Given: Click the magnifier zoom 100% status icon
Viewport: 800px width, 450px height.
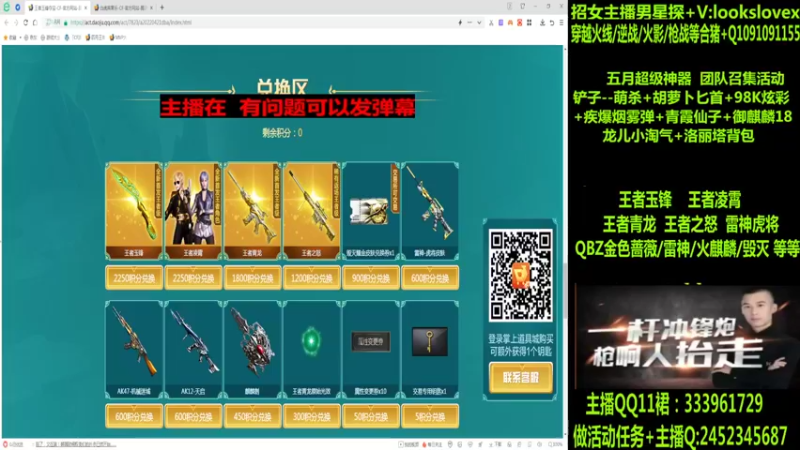Looking at the screenshot, I should tap(554, 444).
